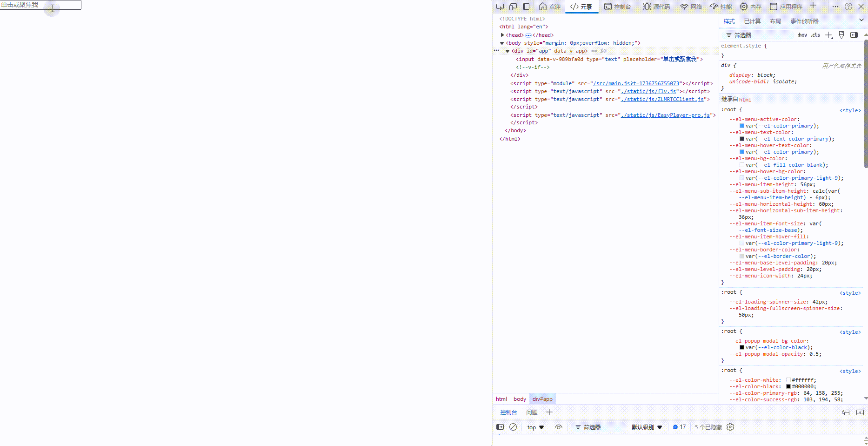
Task: Open the /src/main.js script link
Action: (636, 83)
